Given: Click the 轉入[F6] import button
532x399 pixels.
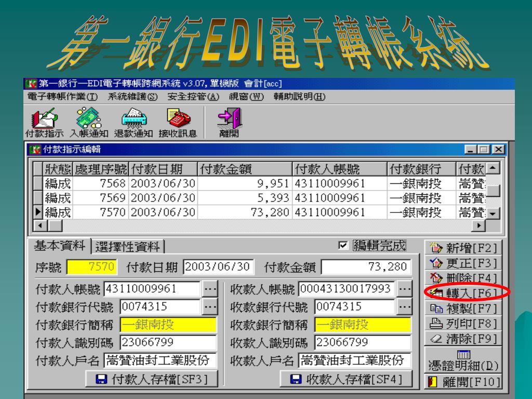Looking at the screenshot, I should [x=463, y=293].
